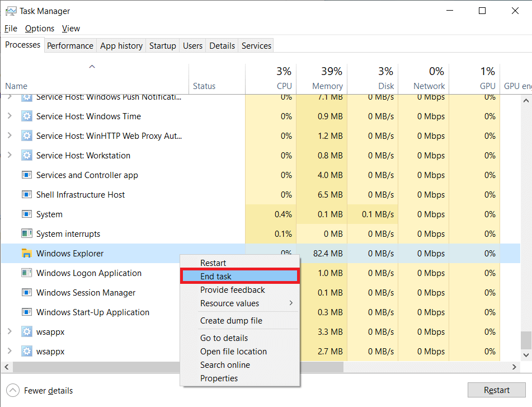Click the Shell Infrastructure Host icon

pyautogui.click(x=26, y=194)
